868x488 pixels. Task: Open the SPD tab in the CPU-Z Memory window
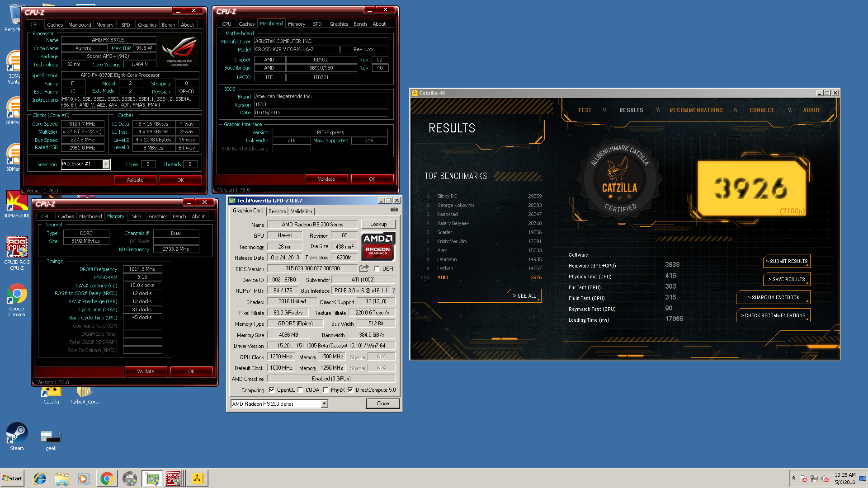(x=137, y=216)
